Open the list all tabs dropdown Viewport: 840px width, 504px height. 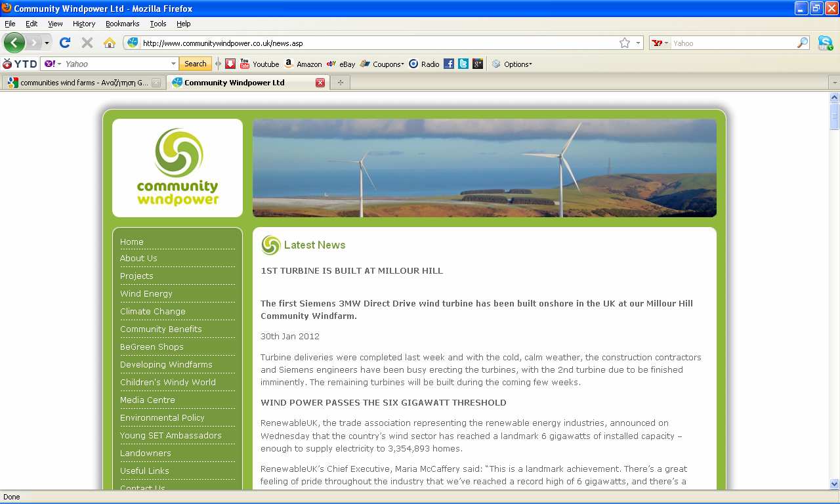834,83
